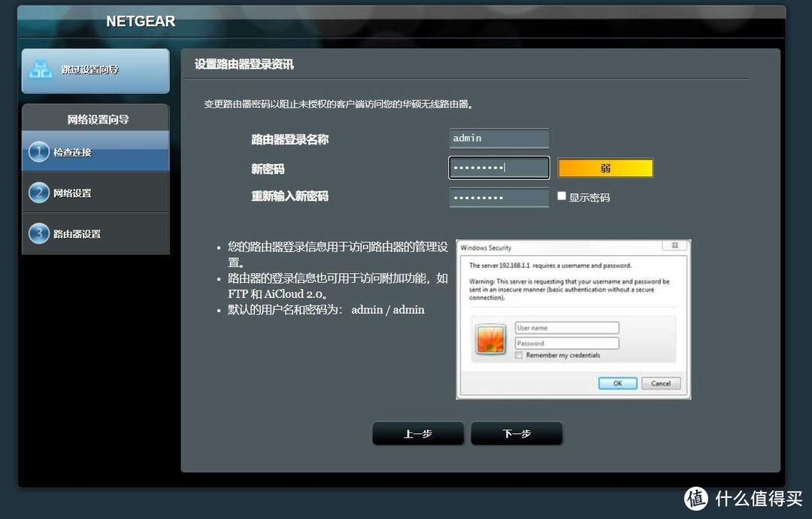Click the 路由器登录名称 admin input field
The width and height of the screenshot is (812, 519).
click(498, 138)
